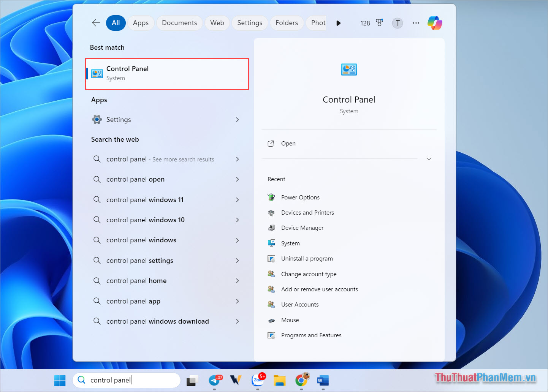This screenshot has height=392, width=548.
Task: Open Add or remove user accounts
Action: pyautogui.click(x=319, y=289)
